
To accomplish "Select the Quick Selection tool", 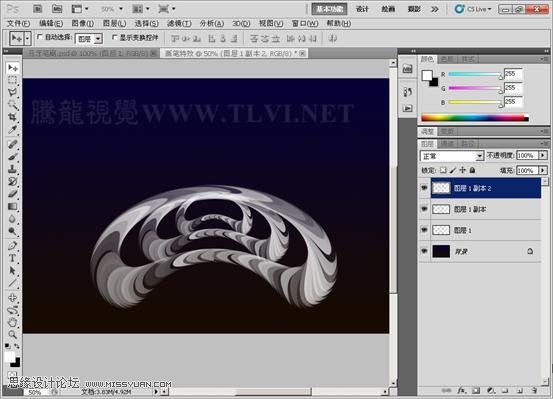I will point(13,105).
